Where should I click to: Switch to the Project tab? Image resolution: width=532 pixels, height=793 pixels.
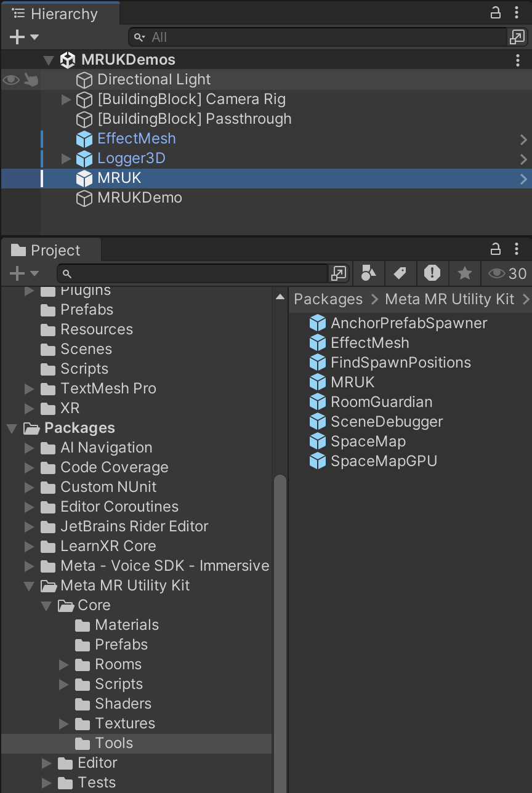[x=51, y=249]
